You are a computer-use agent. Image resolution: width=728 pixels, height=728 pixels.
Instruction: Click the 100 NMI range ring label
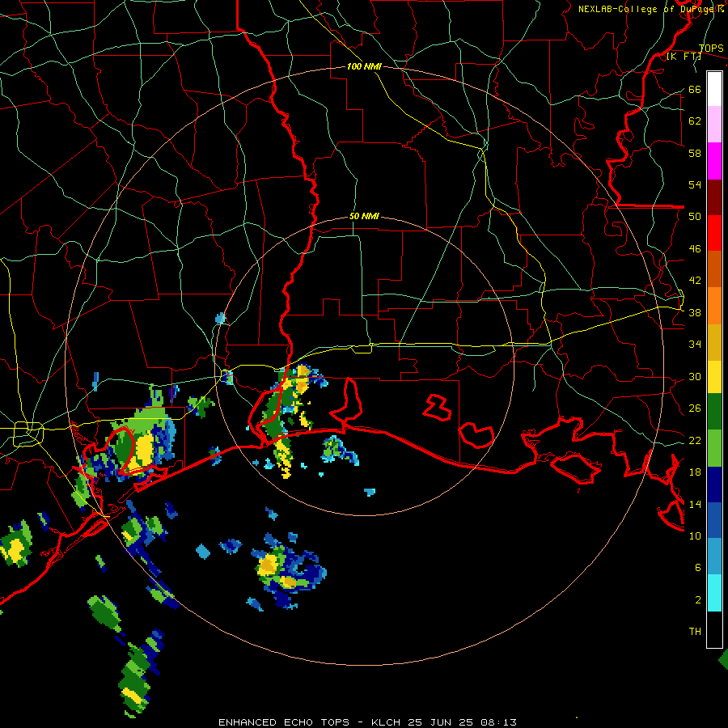(x=364, y=66)
